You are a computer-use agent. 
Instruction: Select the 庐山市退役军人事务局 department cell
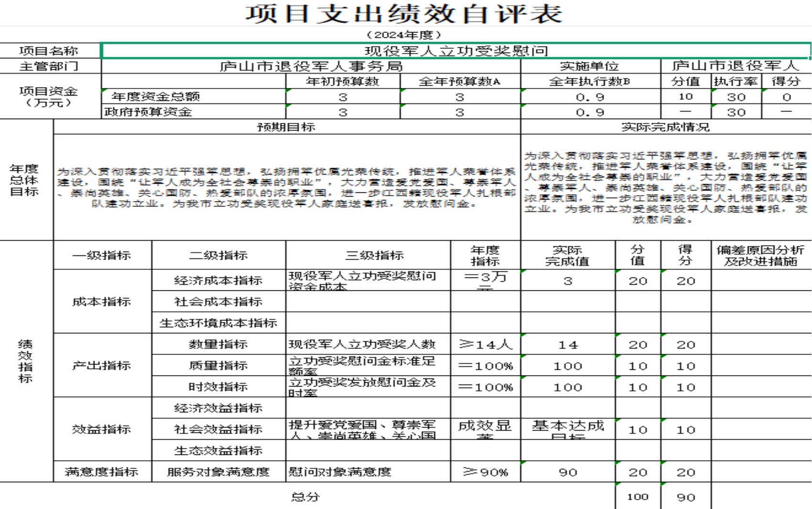[311, 66]
